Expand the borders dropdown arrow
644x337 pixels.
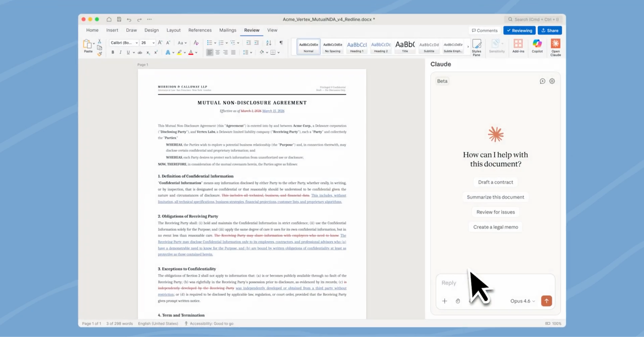pyautogui.click(x=278, y=52)
